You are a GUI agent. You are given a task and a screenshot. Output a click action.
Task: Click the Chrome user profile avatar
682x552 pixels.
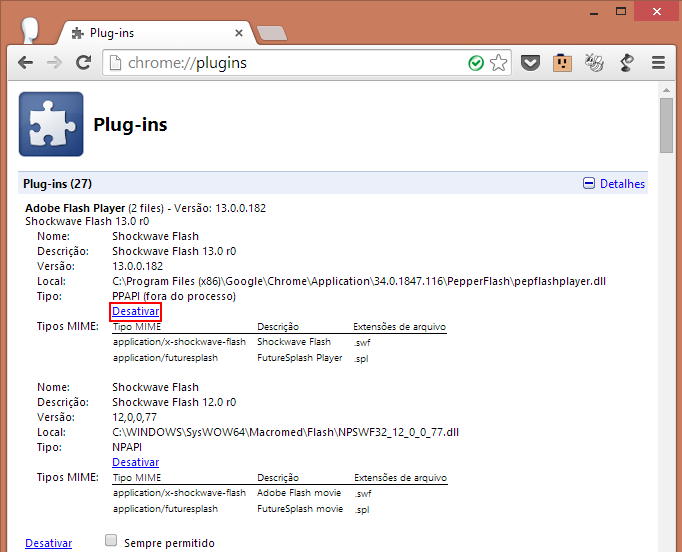(x=30, y=30)
